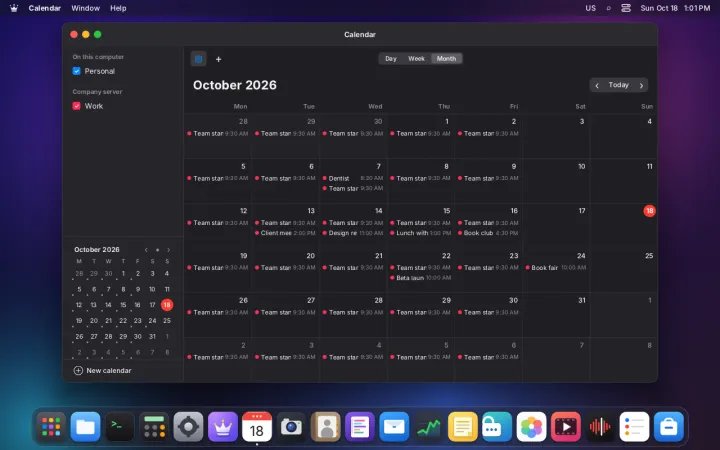This screenshot has width=720, height=450.
Task: Open the Book club event on 16th
Action: coord(488,233)
